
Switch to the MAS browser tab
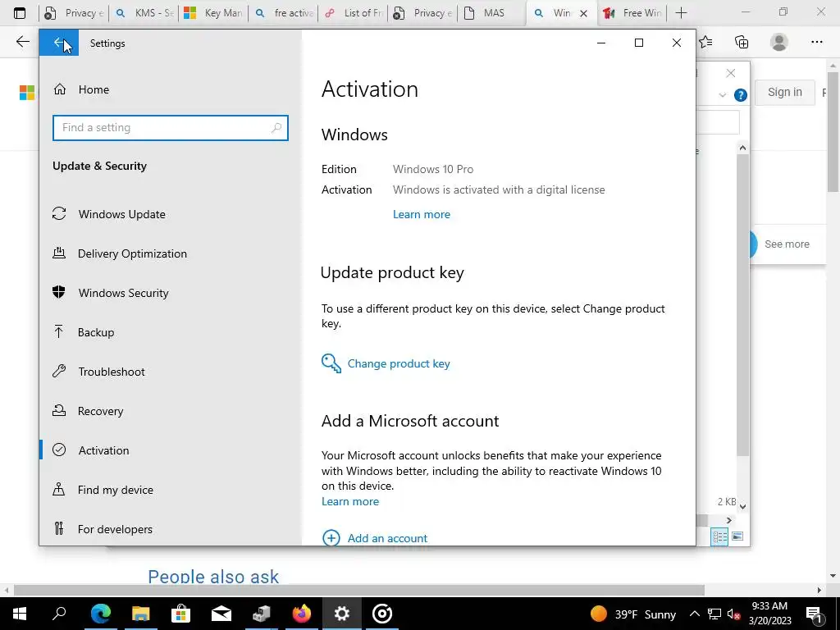(492, 13)
